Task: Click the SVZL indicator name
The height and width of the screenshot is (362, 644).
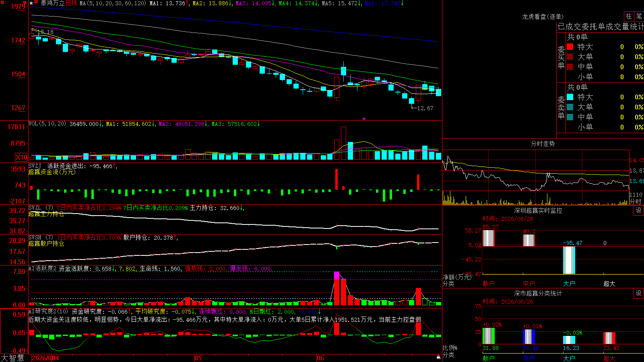Action: click(35, 208)
